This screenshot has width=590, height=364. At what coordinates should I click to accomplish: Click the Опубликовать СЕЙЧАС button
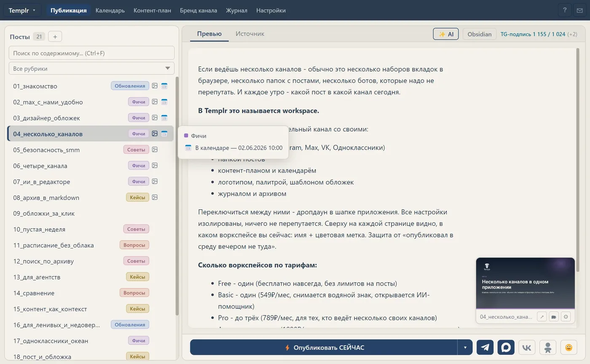(324, 348)
